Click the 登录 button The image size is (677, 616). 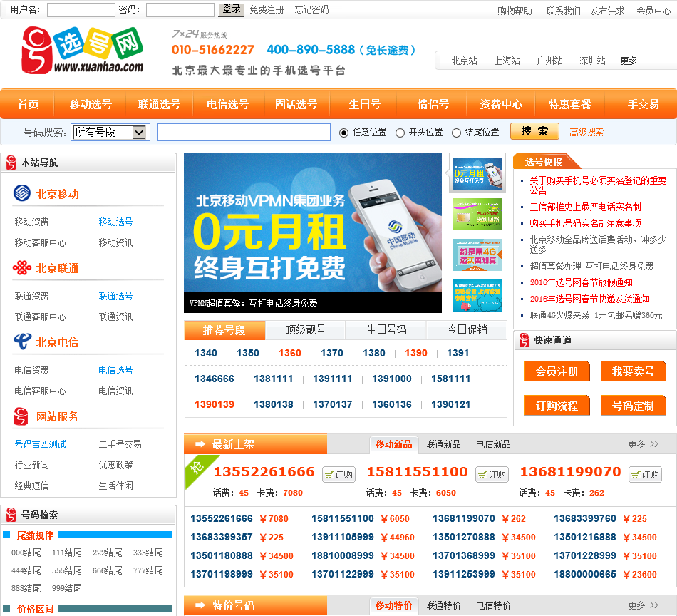point(231,9)
